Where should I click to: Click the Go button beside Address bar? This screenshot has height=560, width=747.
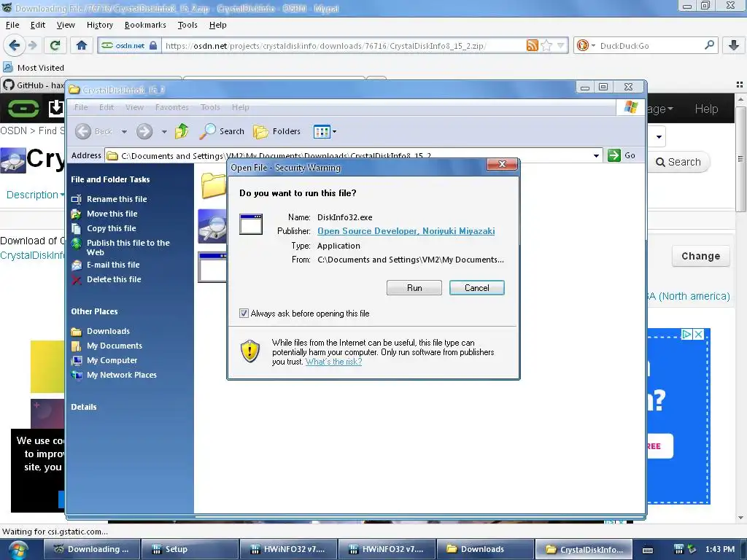click(622, 155)
